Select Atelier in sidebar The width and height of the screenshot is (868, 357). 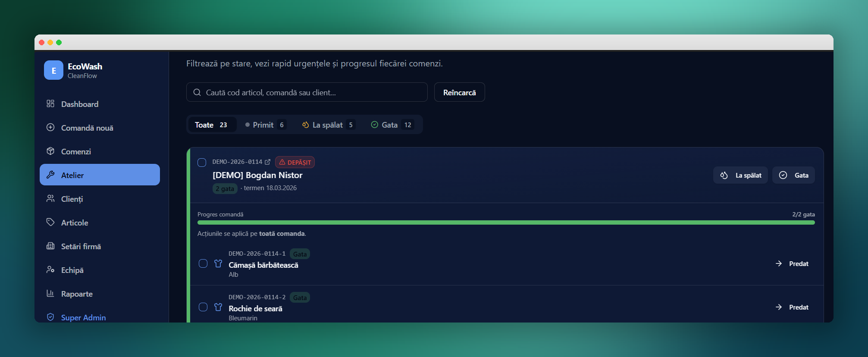[x=100, y=175]
